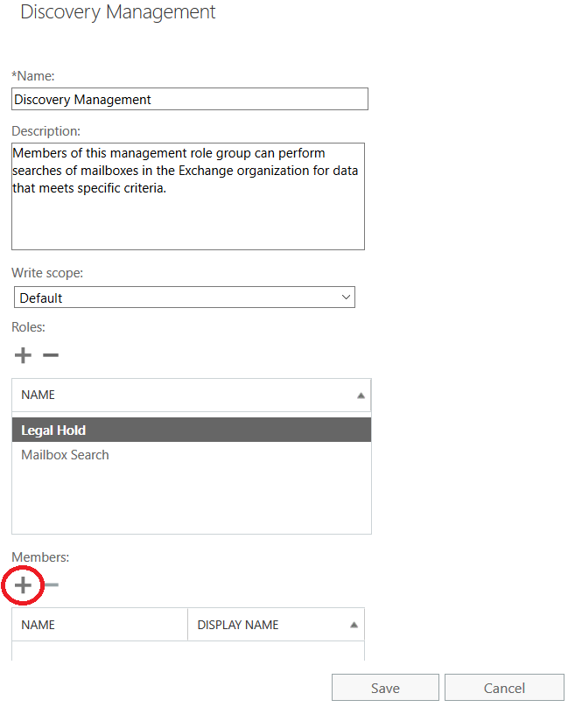The image size is (575, 728).
Task: Add a role with the Roles plus icon
Action: [x=23, y=355]
